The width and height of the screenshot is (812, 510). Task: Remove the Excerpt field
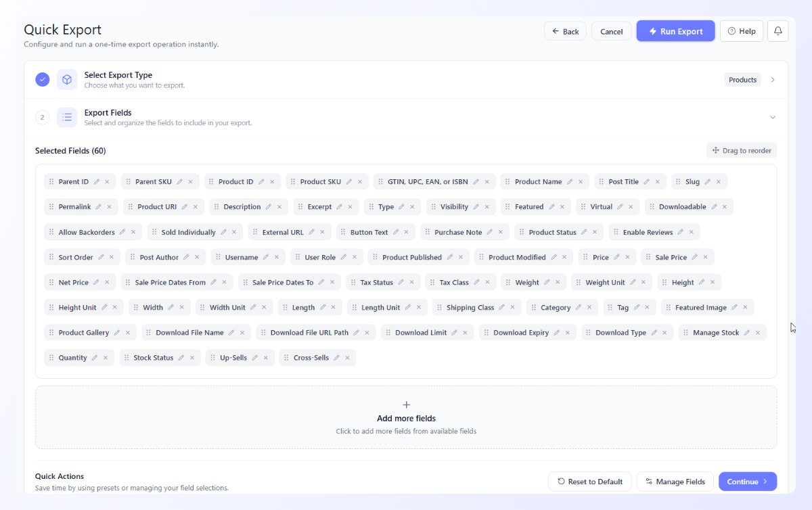(351, 207)
